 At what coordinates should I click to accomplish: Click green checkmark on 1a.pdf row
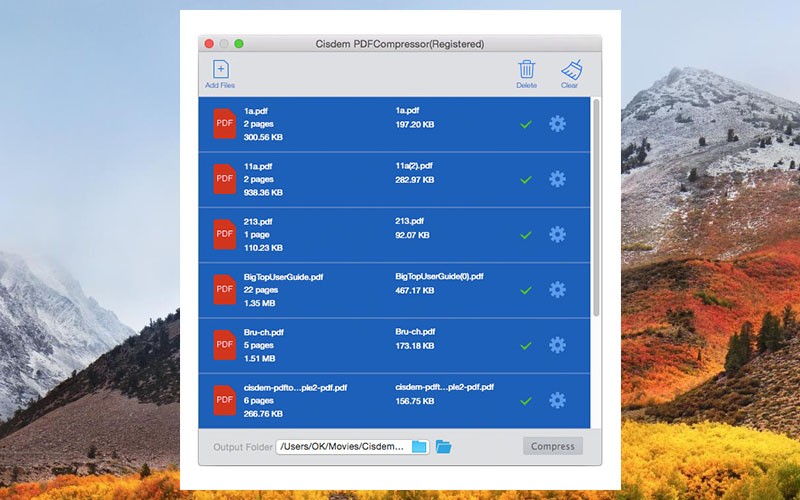click(x=526, y=124)
